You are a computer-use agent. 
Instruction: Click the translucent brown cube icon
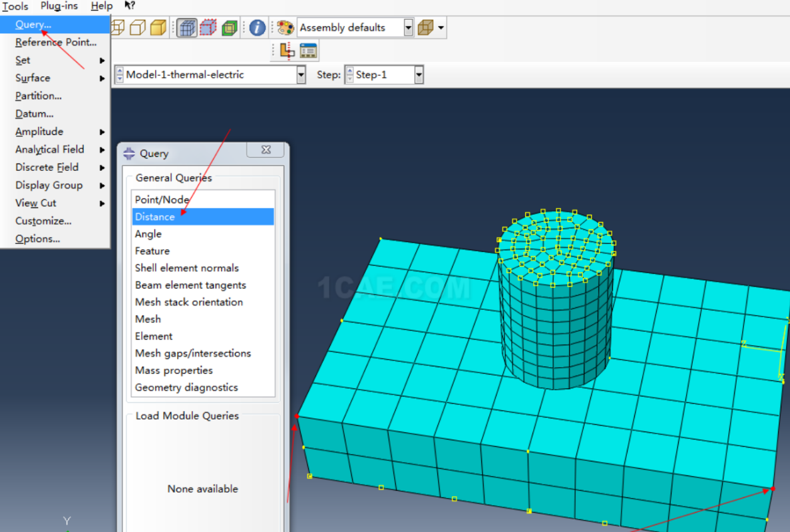[426, 27]
